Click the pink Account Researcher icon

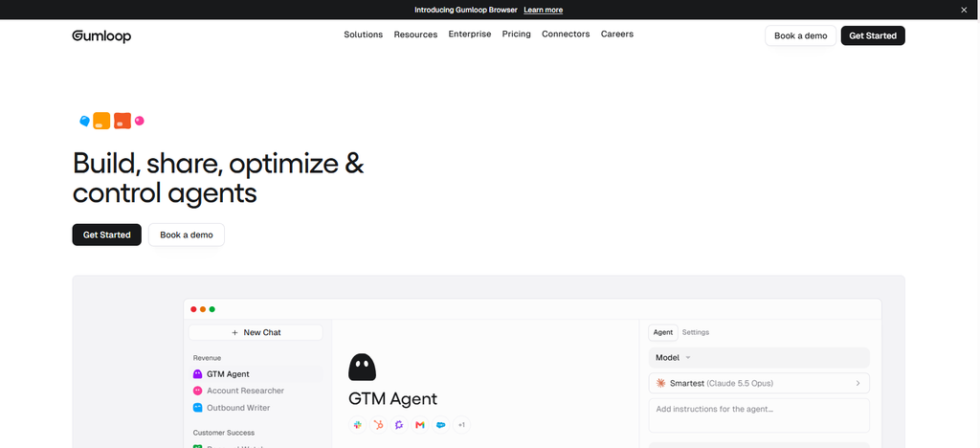point(197,391)
